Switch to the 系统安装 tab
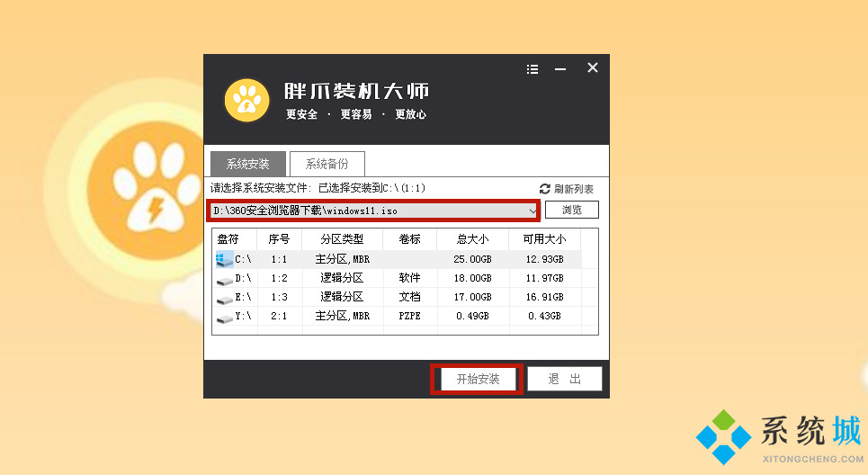Screen dimensions: 868x475 click(x=248, y=164)
